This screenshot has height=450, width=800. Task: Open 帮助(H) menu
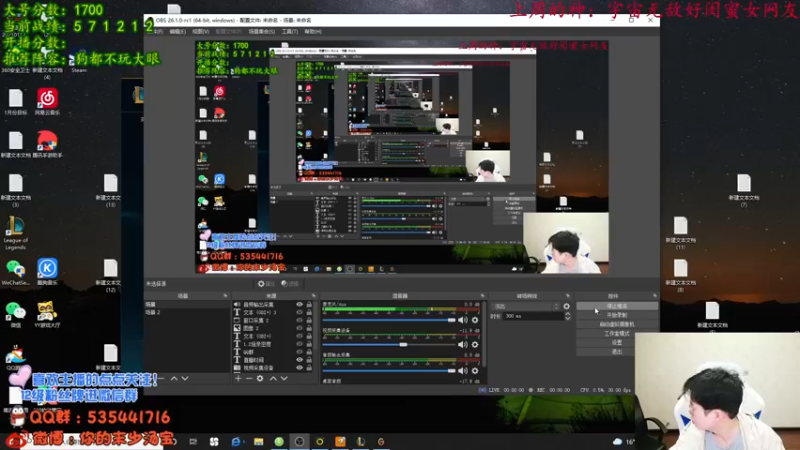click(313, 32)
